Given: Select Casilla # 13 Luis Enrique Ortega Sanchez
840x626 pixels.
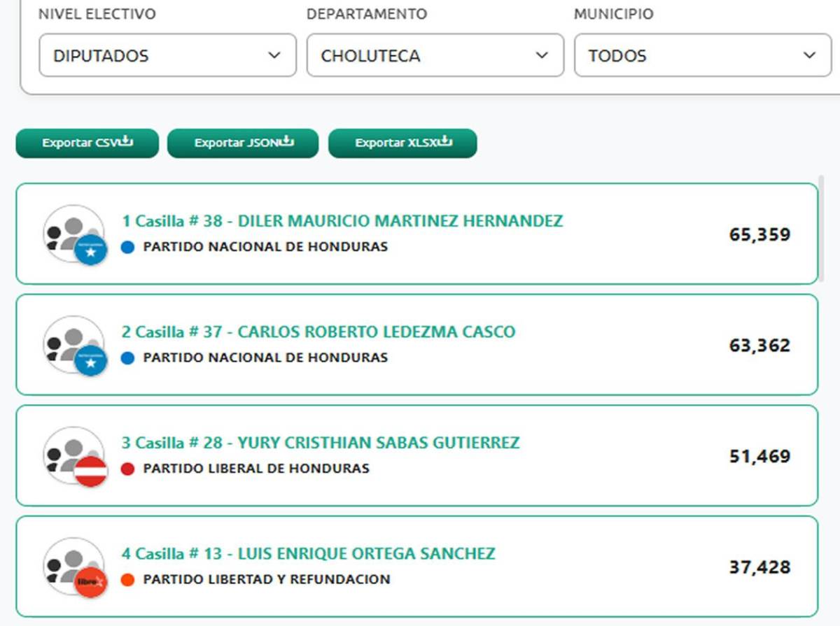Looking at the screenshot, I should pyautogui.click(x=309, y=554).
